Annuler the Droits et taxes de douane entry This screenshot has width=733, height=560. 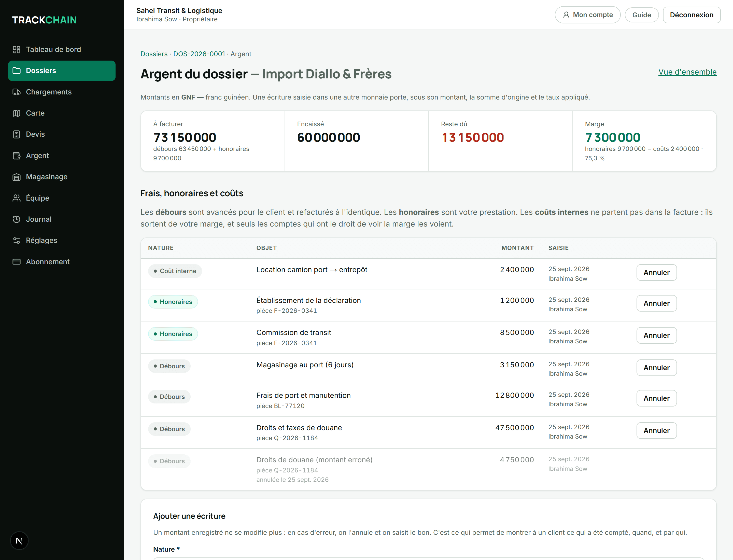pyautogui.click(x=656, y=431)
